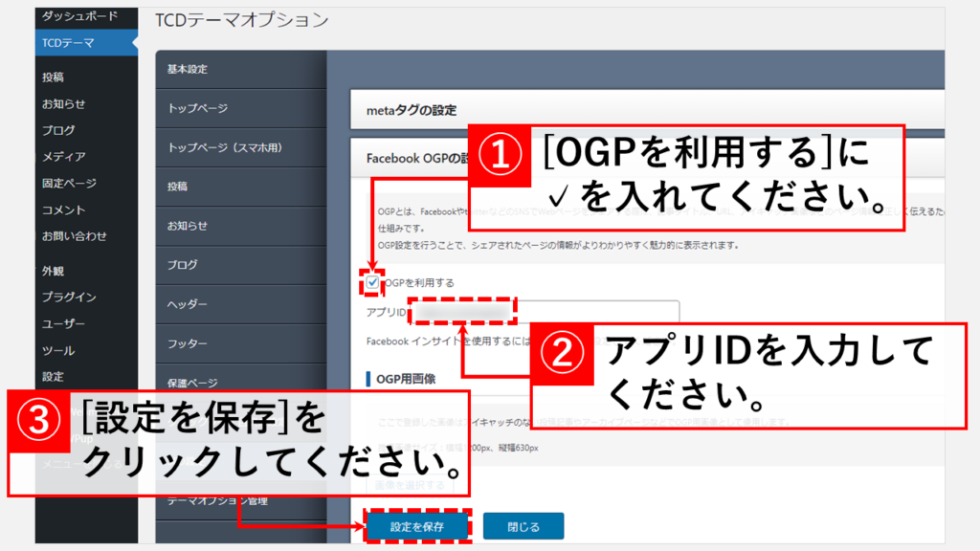Open ユーザー in the admin sidebar
Image resolution: width=980 pixels, height=551 pixels.
coord(63,324)
